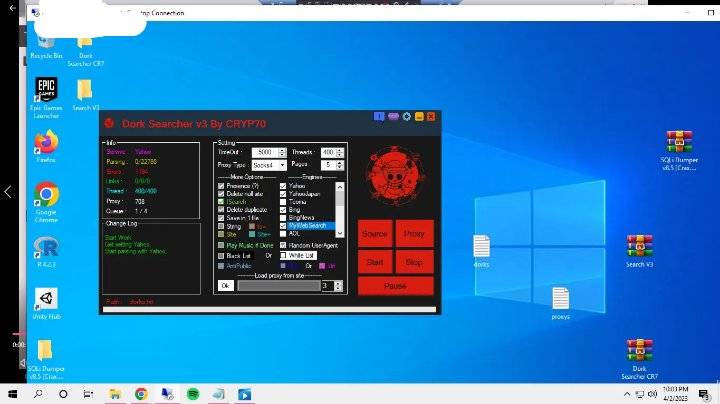Click the red Proxy button

414,234
